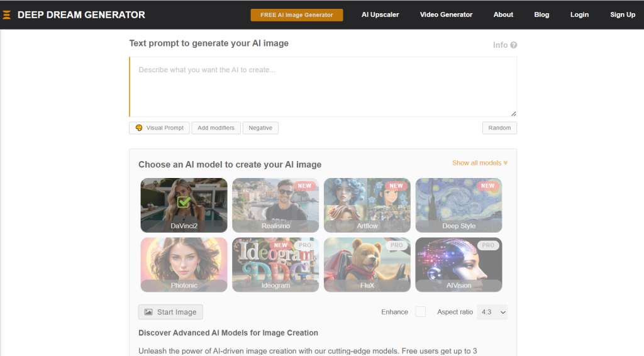This screenshot has width=644, height=356.
Task: Click Add modifiers button
Action: pyautogui.click(x=216, y=128)
